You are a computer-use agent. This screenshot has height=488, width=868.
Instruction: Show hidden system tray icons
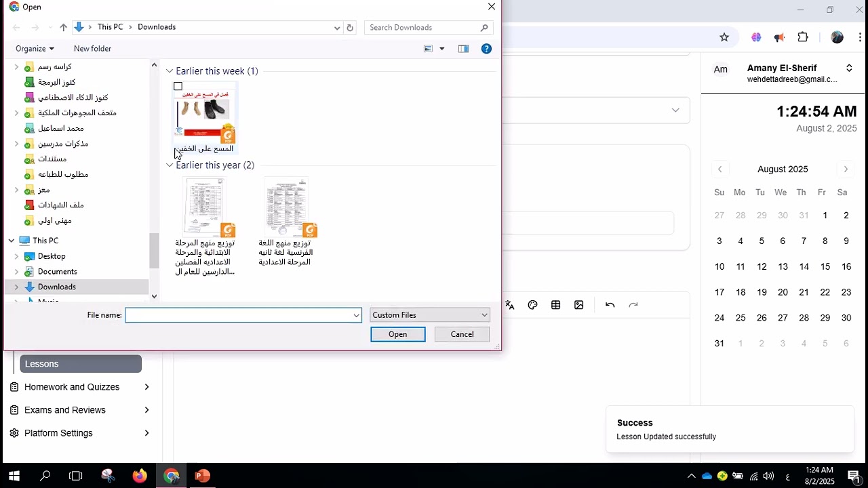click(x=691, y=476)
